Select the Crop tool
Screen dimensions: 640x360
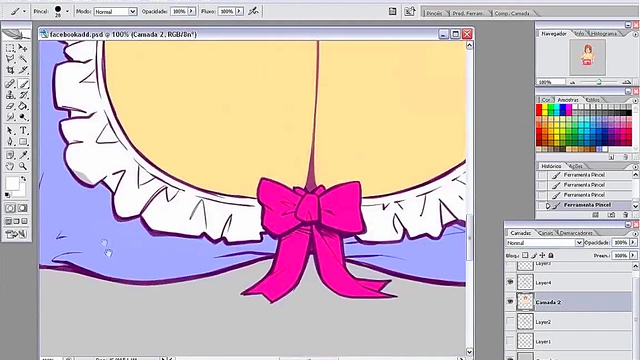10,70
